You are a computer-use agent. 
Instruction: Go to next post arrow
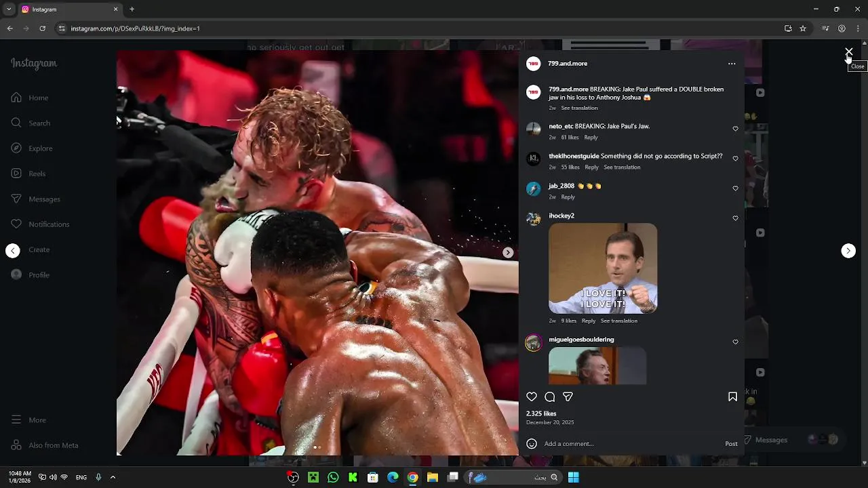[848, 251]
